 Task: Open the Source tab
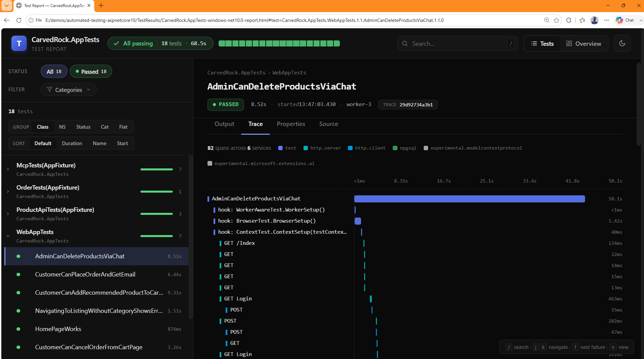pyautogui.click(x=328, y=124)
